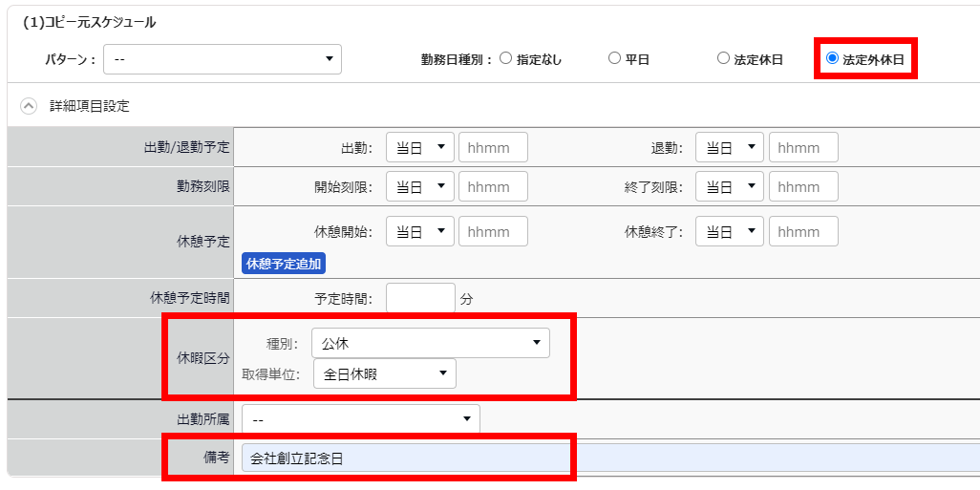
Task: Click the 休憩終了 hhmm time field
Action: tap(803, 232)
